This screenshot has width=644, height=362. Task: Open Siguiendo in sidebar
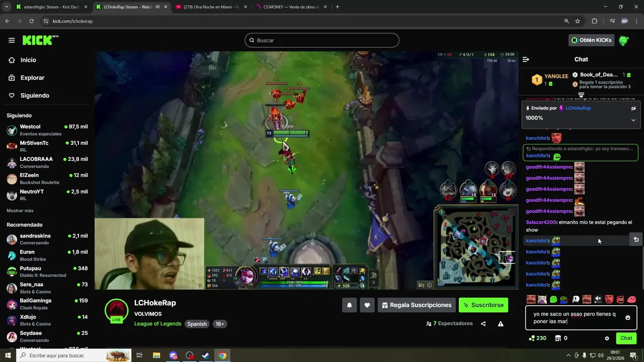(35, 96)
